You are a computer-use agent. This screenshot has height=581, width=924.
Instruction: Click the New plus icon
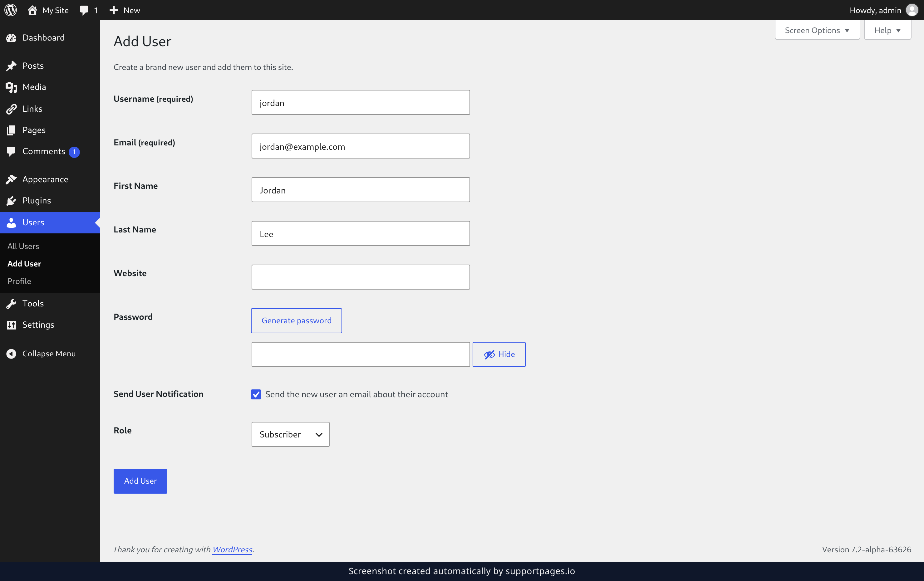[x=114, y=10]
